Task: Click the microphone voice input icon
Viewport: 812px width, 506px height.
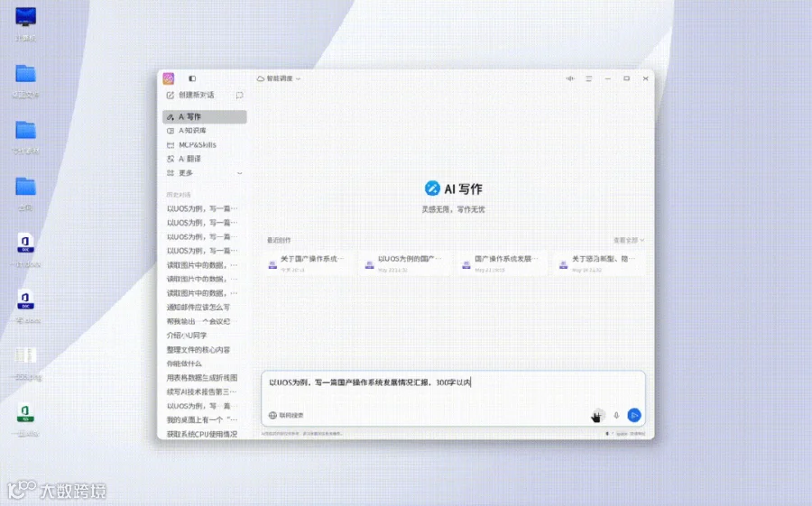Action: 616,416
